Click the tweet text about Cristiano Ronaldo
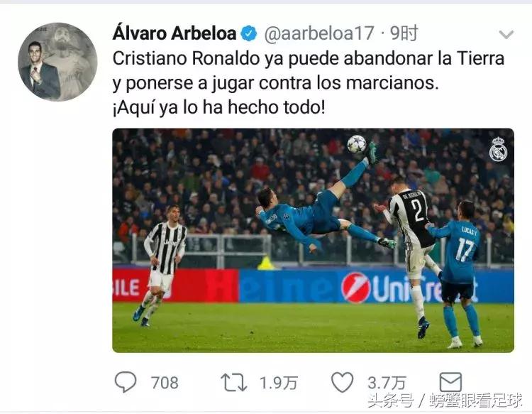Screen dimensions: 532x414 point(309,83)
